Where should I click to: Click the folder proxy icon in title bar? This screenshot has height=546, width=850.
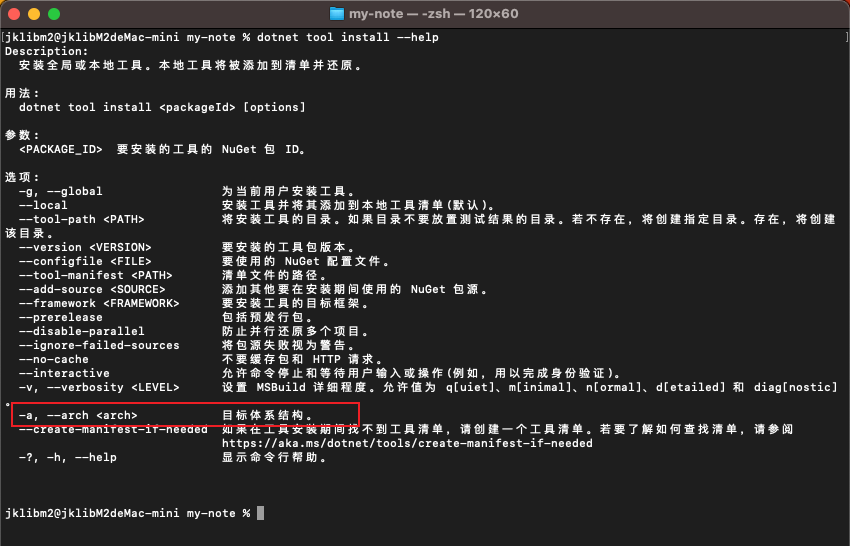[x=339, y=14]
